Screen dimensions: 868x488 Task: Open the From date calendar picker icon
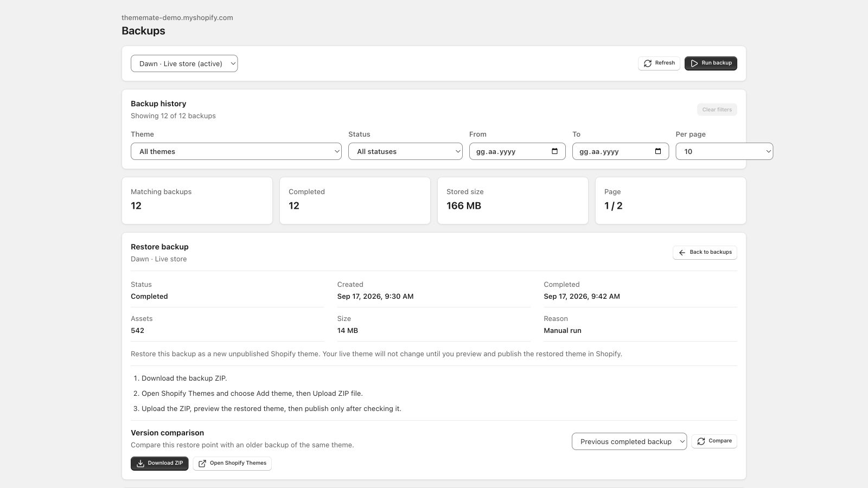[554, 151]
